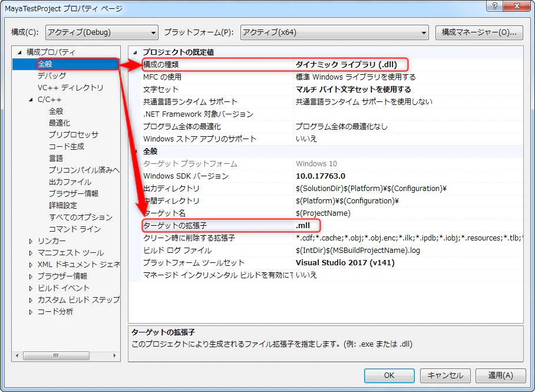Viewport: 535px width, 392px height.
Task: Click left arrow of tree horizontal scrollbar
Action: (x=17, y=356)
